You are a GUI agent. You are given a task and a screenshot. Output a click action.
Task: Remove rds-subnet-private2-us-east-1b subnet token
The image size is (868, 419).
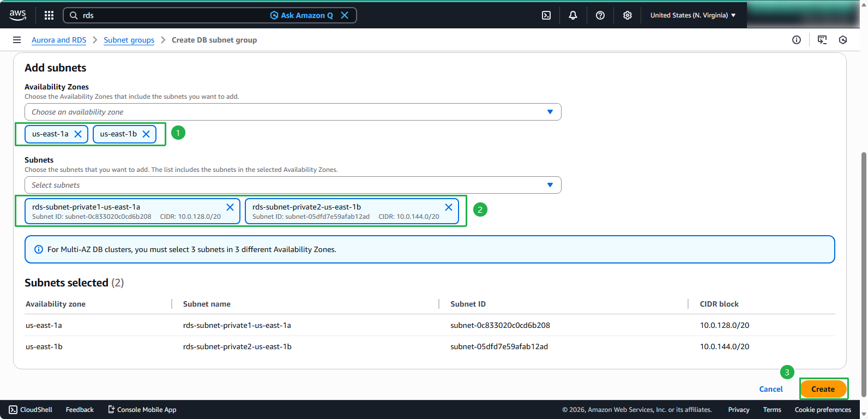(449, 207)
